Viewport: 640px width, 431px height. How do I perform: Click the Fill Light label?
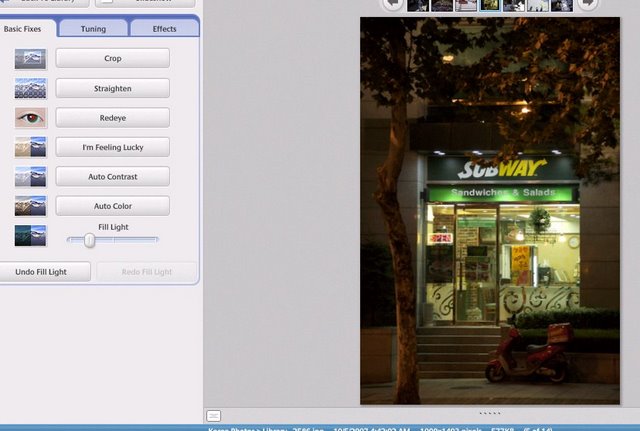point(113,227)
